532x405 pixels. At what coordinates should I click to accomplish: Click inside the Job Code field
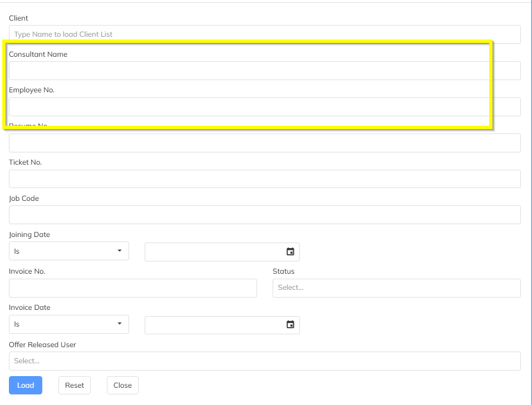click(x=264, y=215)
